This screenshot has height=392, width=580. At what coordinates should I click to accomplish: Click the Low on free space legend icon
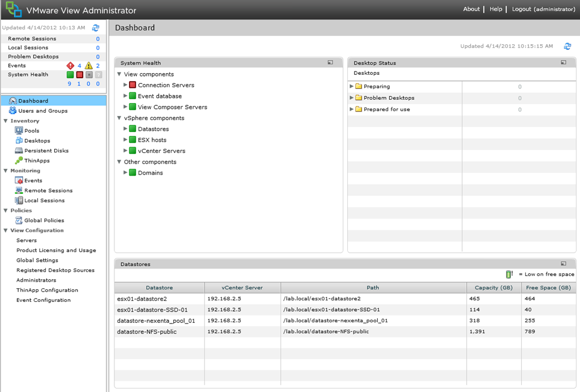(509, 274)
